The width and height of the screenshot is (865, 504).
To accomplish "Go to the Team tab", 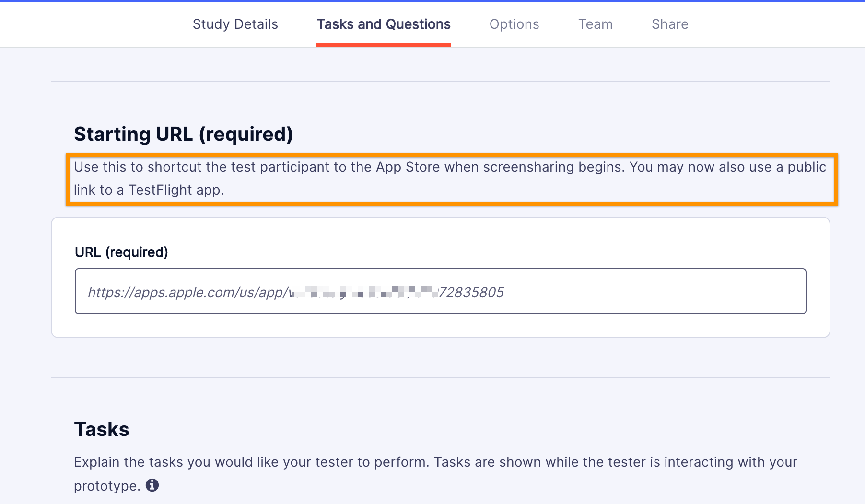I will click(596, 24).
